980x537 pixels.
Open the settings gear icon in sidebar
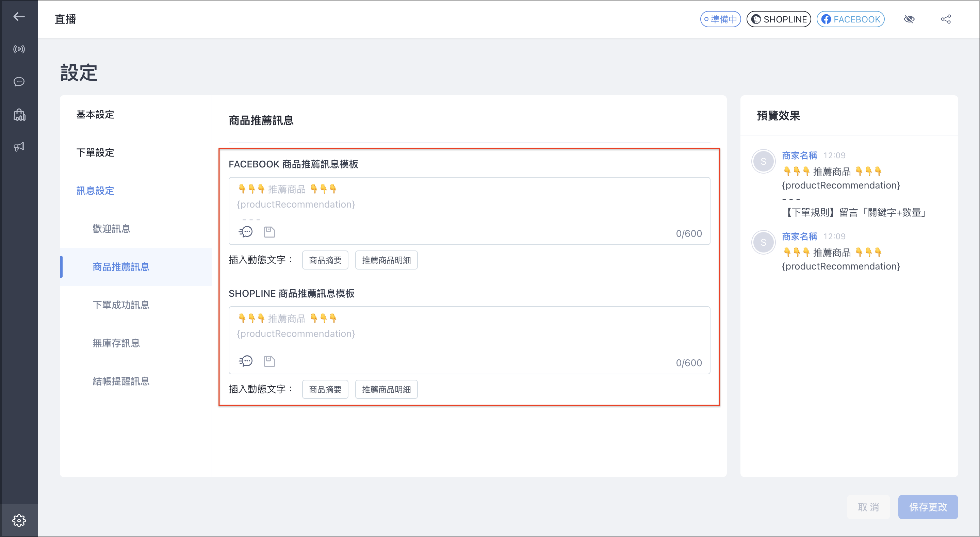(19, 520)
